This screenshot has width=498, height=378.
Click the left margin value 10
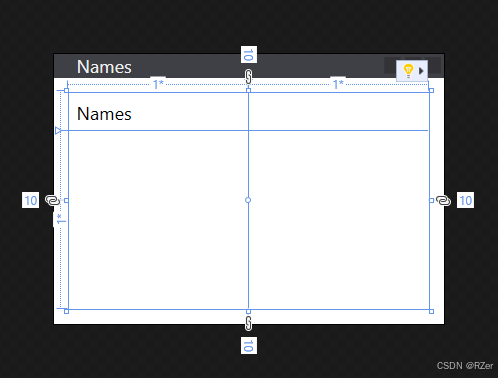(x=31, y=200)
